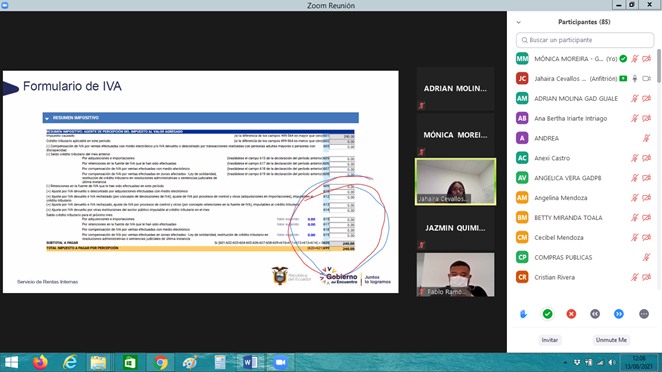Toggle video icon for MÓNICA MOREIRA
The image size is (662, 372).
tap(646, 59)
